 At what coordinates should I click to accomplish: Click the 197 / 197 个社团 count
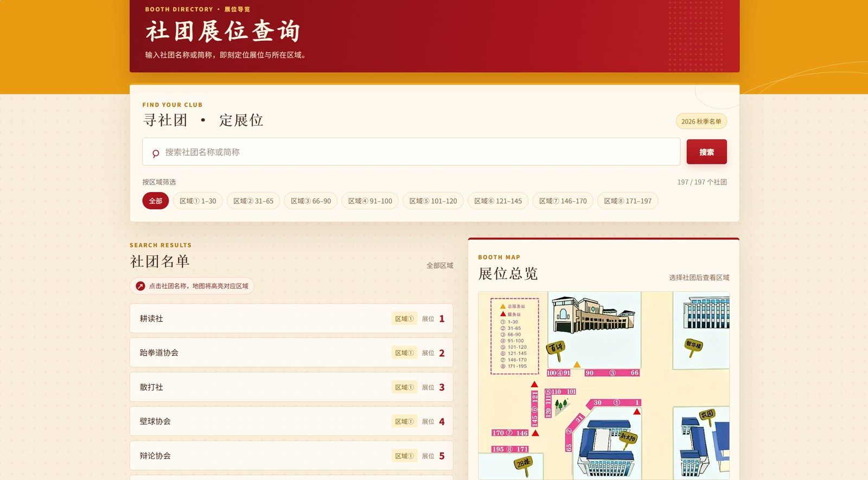tap(702, 182)
